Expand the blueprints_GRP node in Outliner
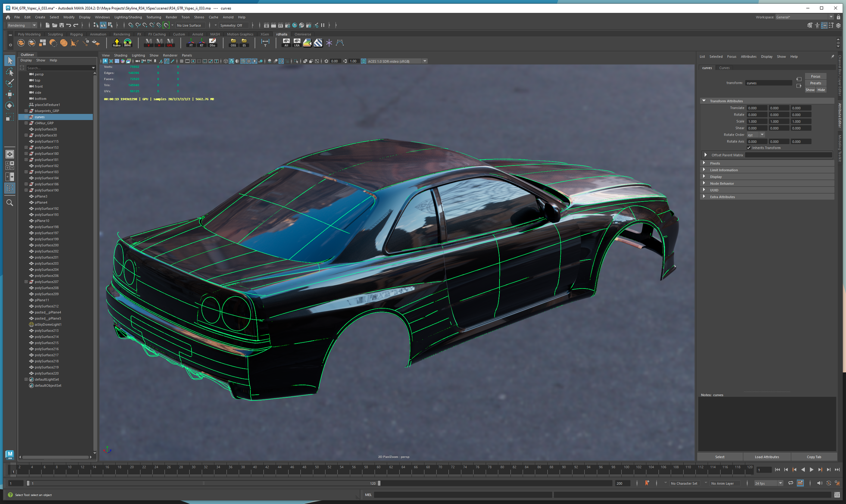This screenshot has height=504, width=846. [x=26, y=111]
